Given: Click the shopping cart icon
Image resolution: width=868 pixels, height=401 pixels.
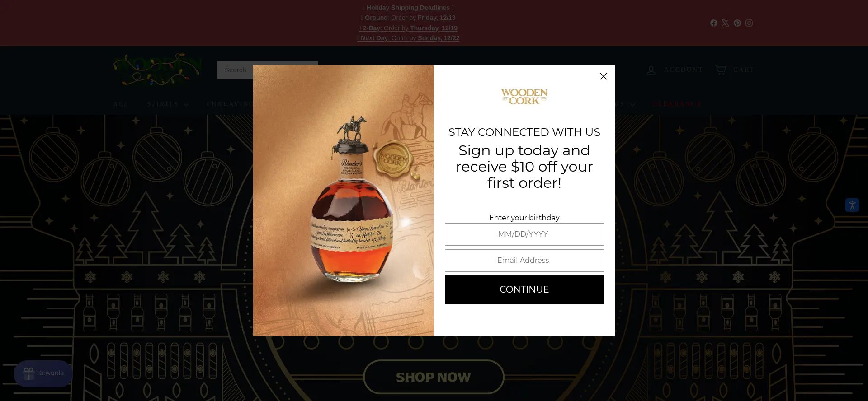Looking at the screenshot, I should [x=721, y=70].
